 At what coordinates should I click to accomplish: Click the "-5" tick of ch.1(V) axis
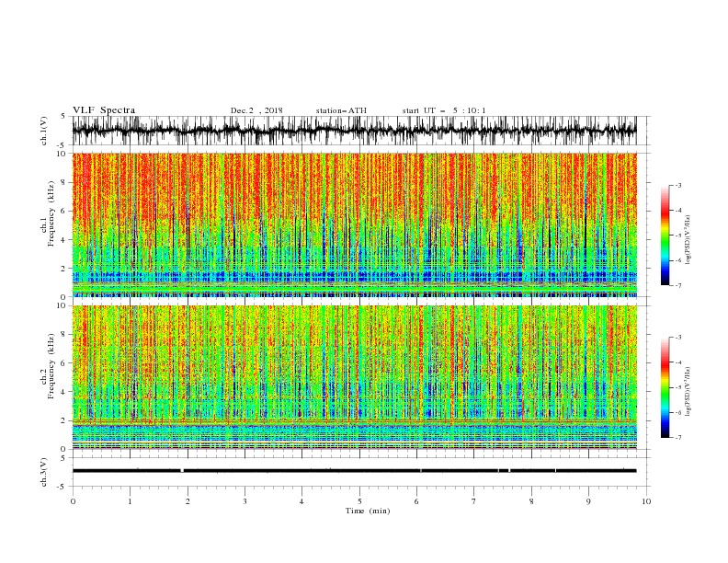point(63,145)
